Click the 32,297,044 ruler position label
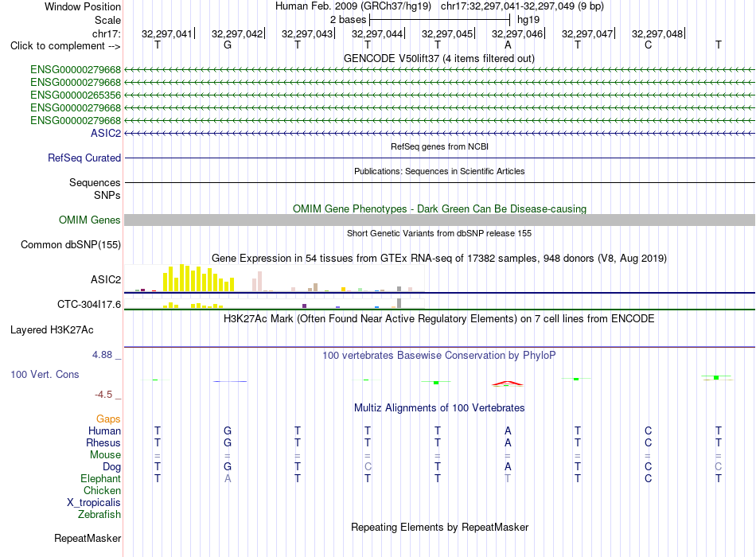 pyautogui.click(x=376, y=33)
